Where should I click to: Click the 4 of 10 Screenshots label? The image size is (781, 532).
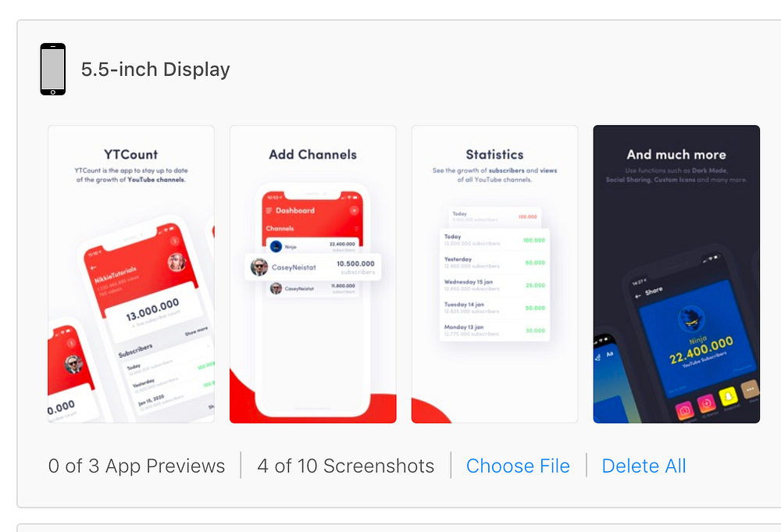346,466
